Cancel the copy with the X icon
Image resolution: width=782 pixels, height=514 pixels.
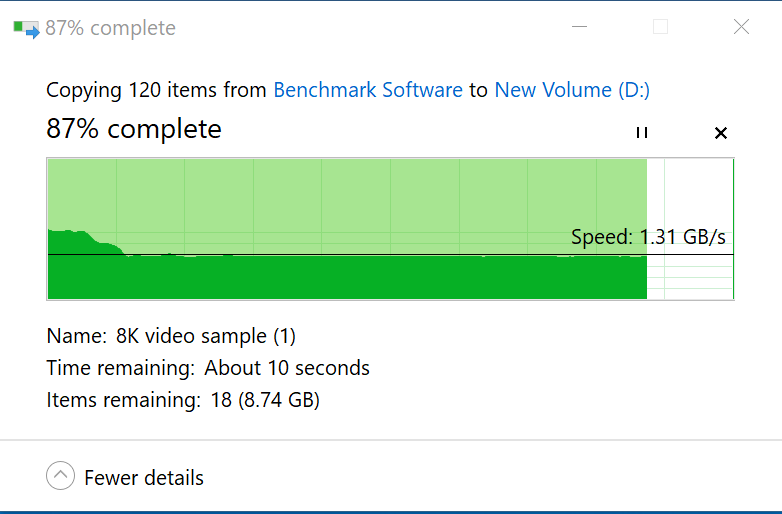click(721, 133)
